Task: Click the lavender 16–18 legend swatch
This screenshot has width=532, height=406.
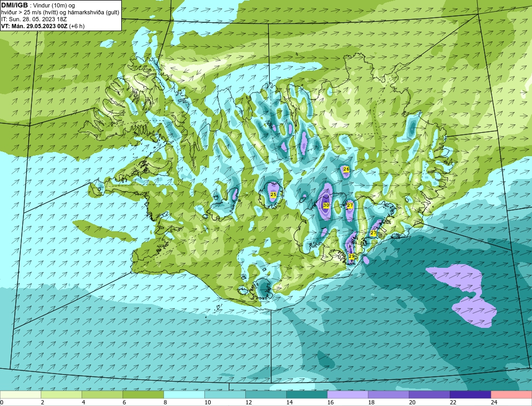Action: pos(348,395)
